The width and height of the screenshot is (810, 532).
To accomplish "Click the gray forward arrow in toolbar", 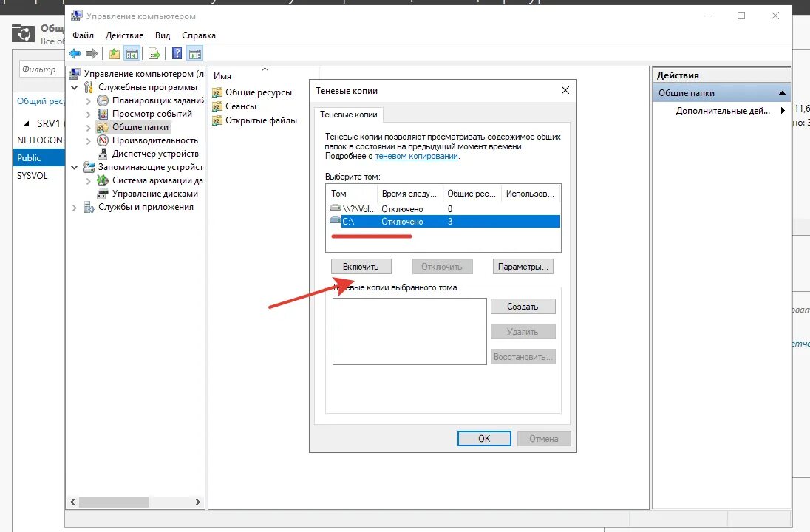I will [x=92, y=53].
